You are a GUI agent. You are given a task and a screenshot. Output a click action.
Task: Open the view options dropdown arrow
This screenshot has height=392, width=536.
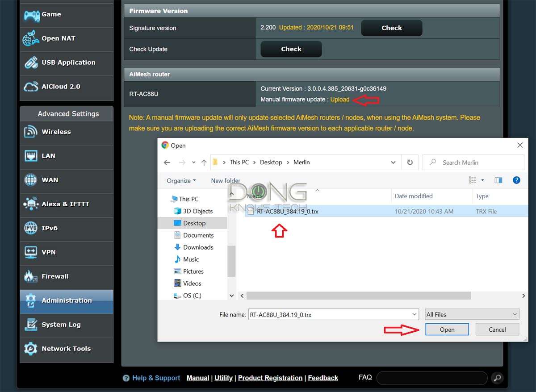pos(482,180)
